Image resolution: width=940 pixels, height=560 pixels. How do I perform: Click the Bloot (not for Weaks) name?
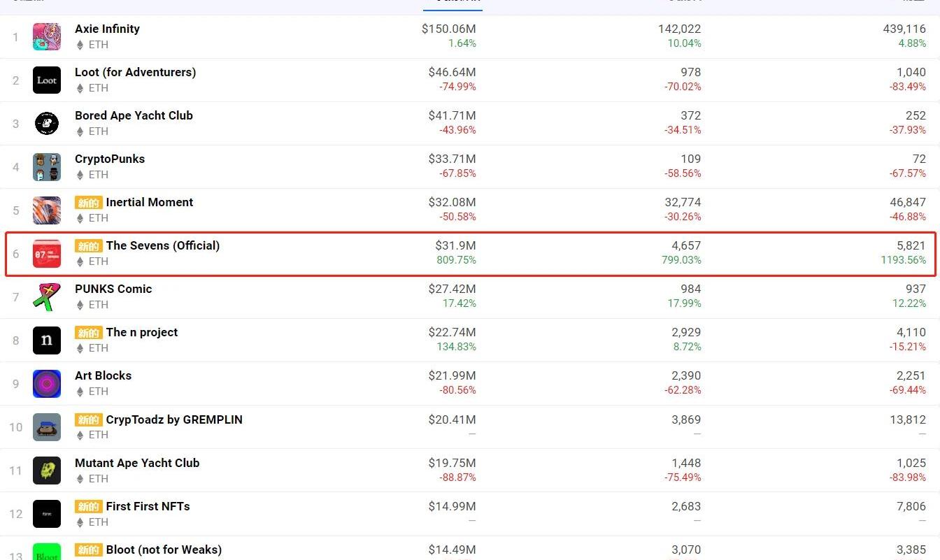164,550
